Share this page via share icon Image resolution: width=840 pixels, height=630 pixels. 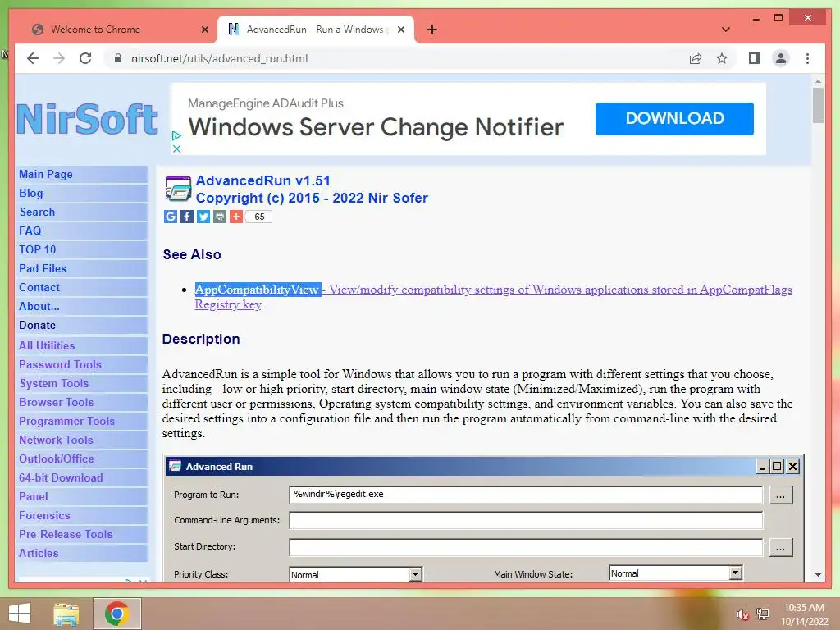tap(696, 58)
